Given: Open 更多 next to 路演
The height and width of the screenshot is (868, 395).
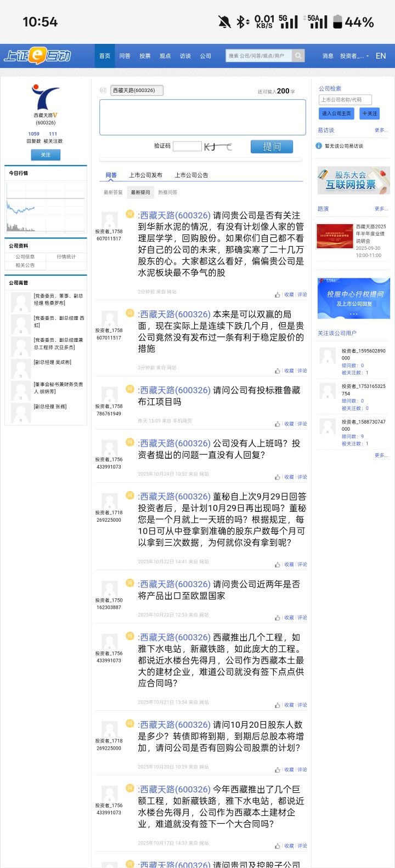Looking at the screenshot, I should click(x=381, y=209).
